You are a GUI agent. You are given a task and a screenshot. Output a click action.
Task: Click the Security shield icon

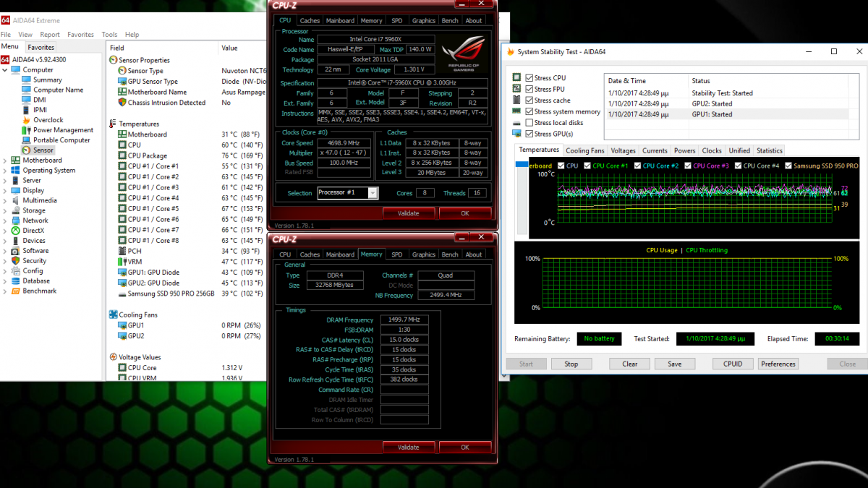(15, 261)
